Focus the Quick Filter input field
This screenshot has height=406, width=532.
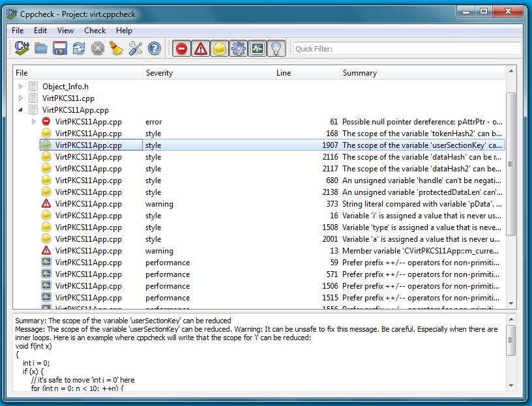tap(407, 48)
